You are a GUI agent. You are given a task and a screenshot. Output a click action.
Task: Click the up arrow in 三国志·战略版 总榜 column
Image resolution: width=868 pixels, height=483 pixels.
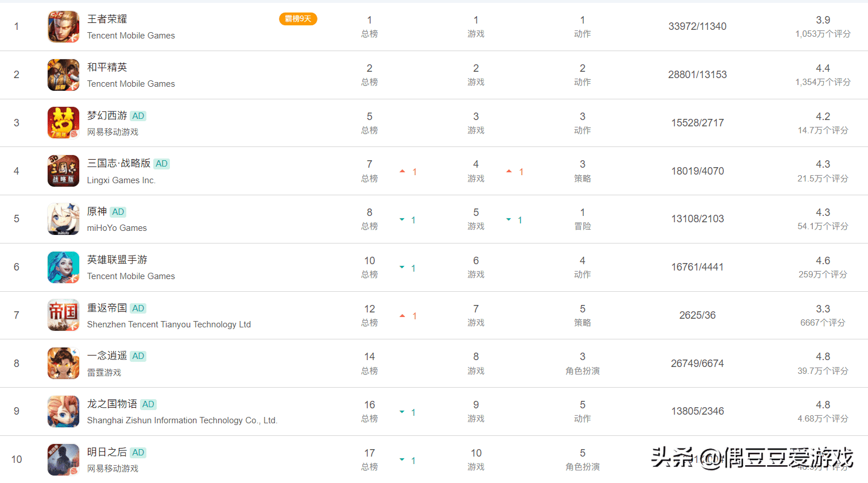pos(402,171)
